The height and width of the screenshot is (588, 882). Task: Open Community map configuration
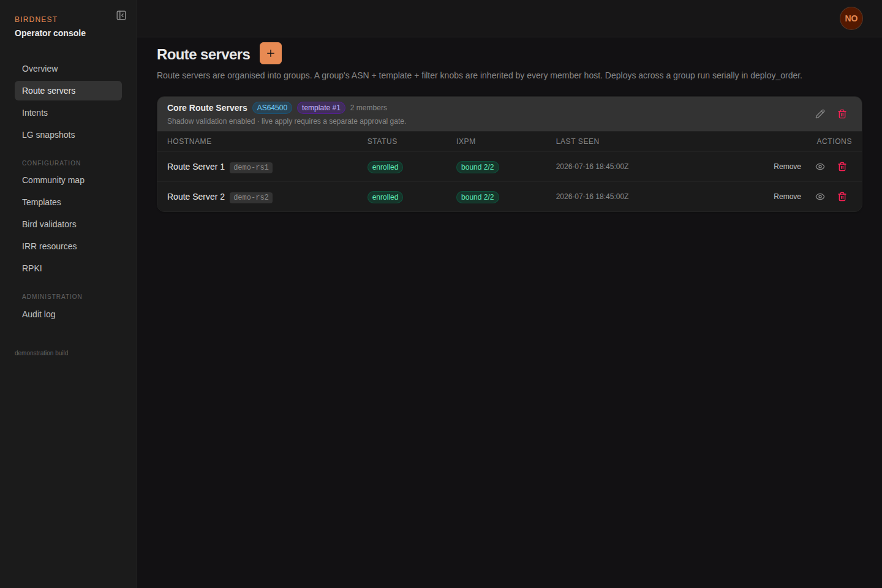tap(68, 180)
